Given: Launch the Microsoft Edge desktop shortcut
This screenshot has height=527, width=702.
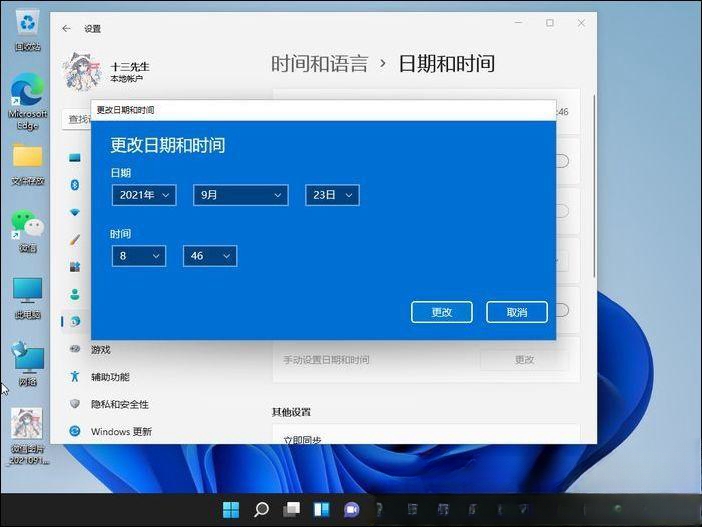Looking at the screenshot, I should (x=27, y=102).
